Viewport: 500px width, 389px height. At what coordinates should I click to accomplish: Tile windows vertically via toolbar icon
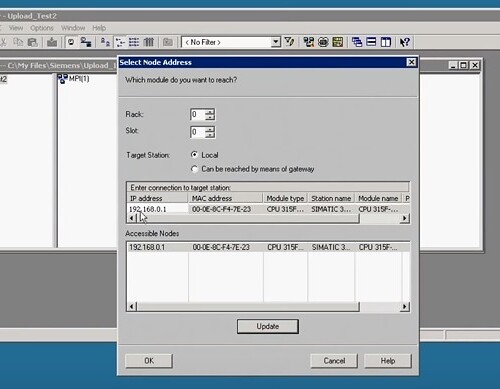click(386, 42)
